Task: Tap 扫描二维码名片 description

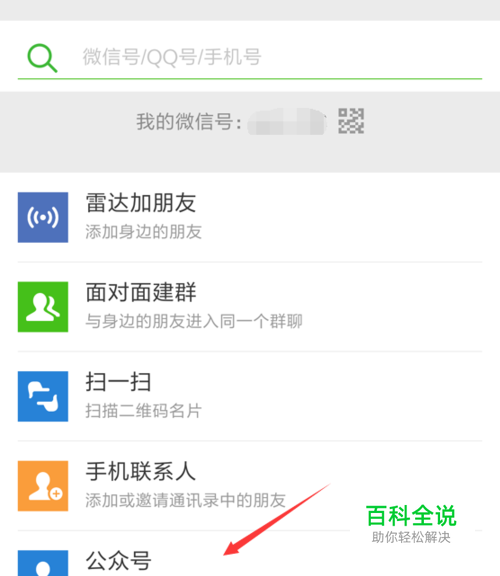Action: click(x=144, y=411)
